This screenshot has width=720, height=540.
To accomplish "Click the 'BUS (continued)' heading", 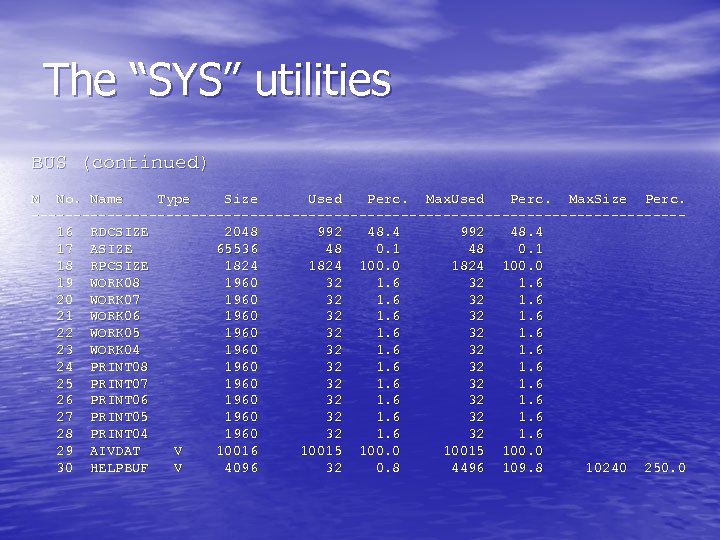I will pyautogui.click(x=119, y=163).
